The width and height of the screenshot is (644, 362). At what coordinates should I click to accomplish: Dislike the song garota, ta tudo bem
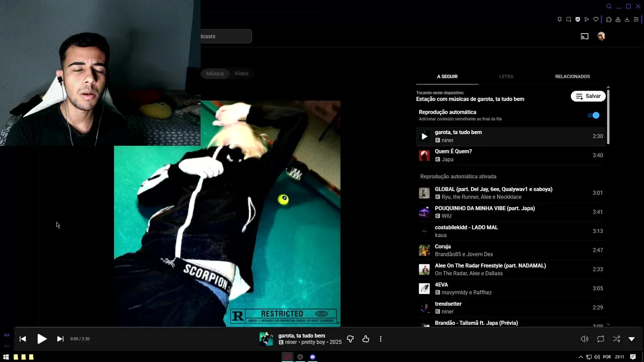tap(350, 339)
